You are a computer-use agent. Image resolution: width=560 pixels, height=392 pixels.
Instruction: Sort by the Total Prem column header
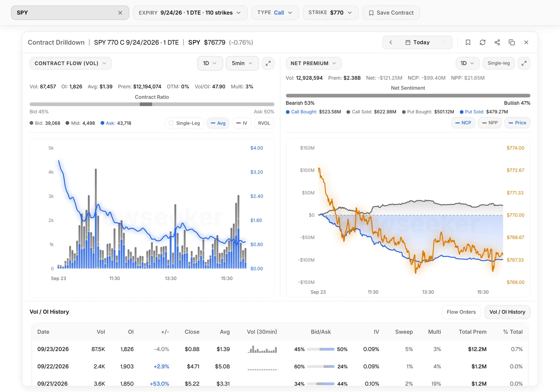(472, 332)
